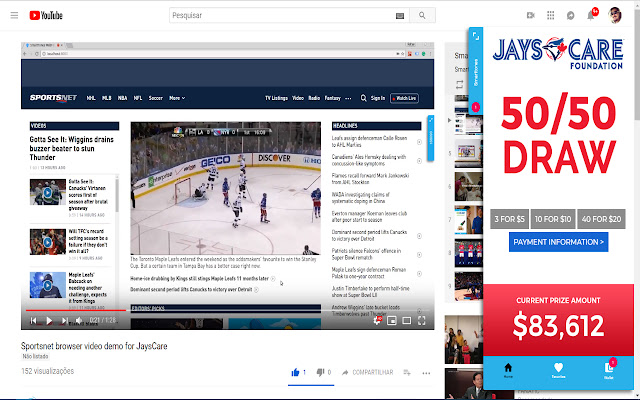Enable the miniplayer mode
The height and width of the screenshot is (400, 640).
click(x=392, y=321)
